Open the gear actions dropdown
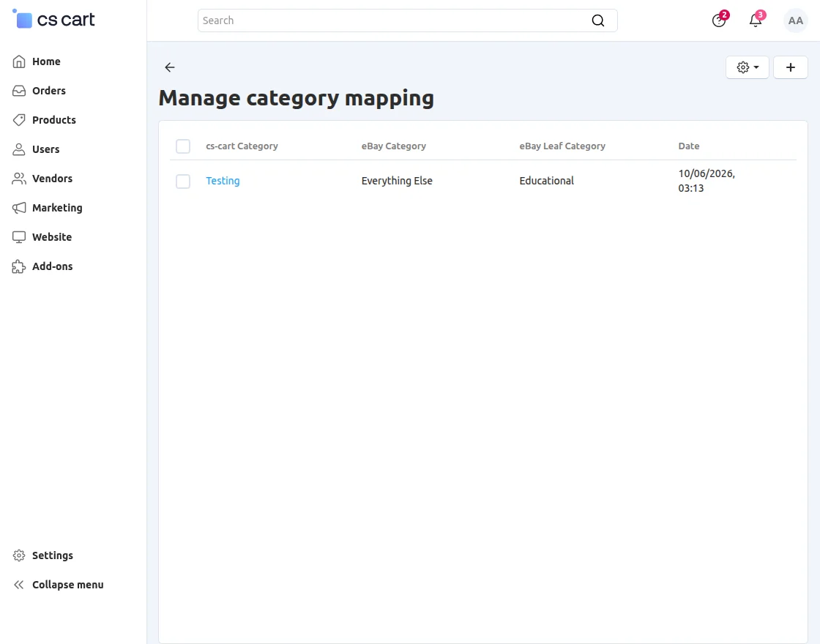 click(748, 67)
